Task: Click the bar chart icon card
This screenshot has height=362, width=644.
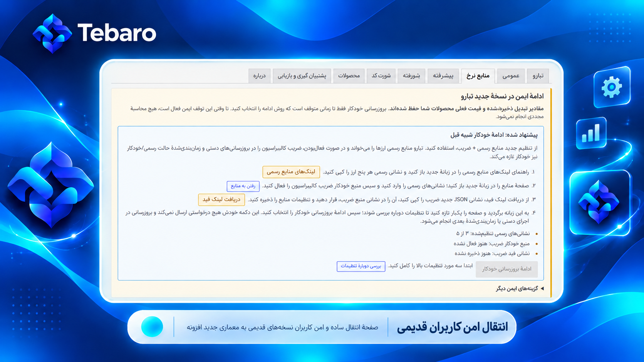Action: click(591, 133)
